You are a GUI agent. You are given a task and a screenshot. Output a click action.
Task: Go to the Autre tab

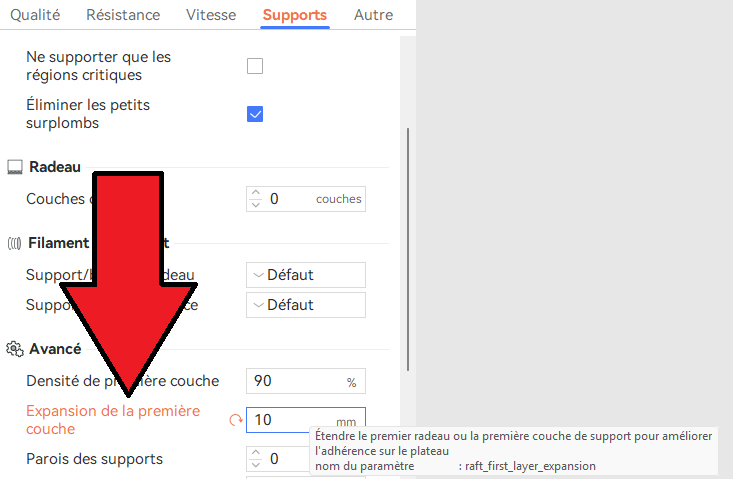[x=373, y=15]
